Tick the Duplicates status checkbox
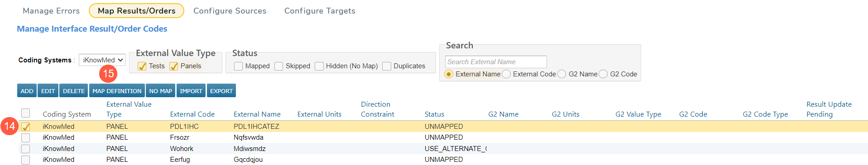The image size is (868, 165). pos(387,66)
